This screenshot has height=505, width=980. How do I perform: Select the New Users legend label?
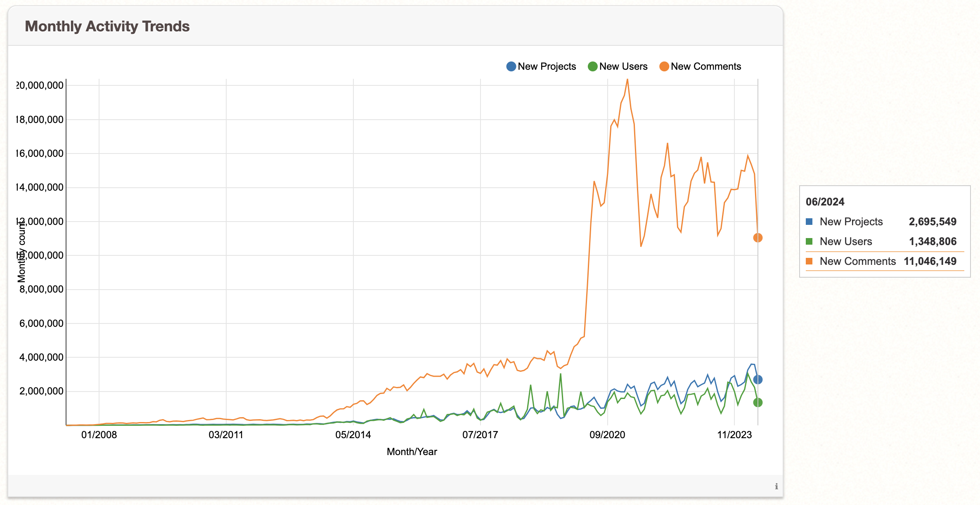623,66
